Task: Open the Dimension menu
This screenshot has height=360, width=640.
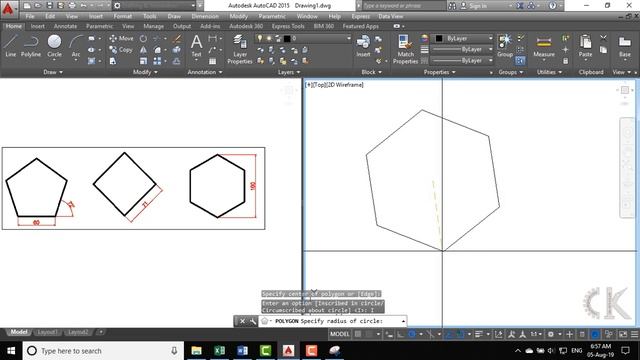Action: pyautogui.click(x=205, y=16)
